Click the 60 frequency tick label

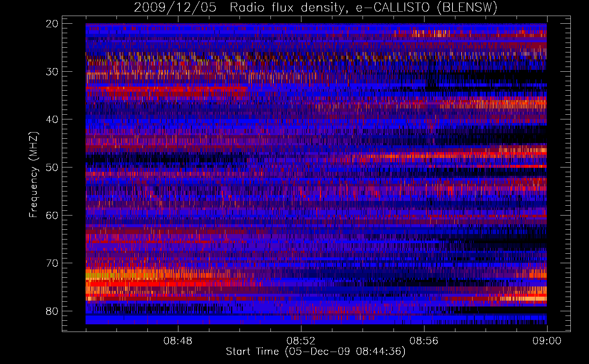tap(52, 215)
